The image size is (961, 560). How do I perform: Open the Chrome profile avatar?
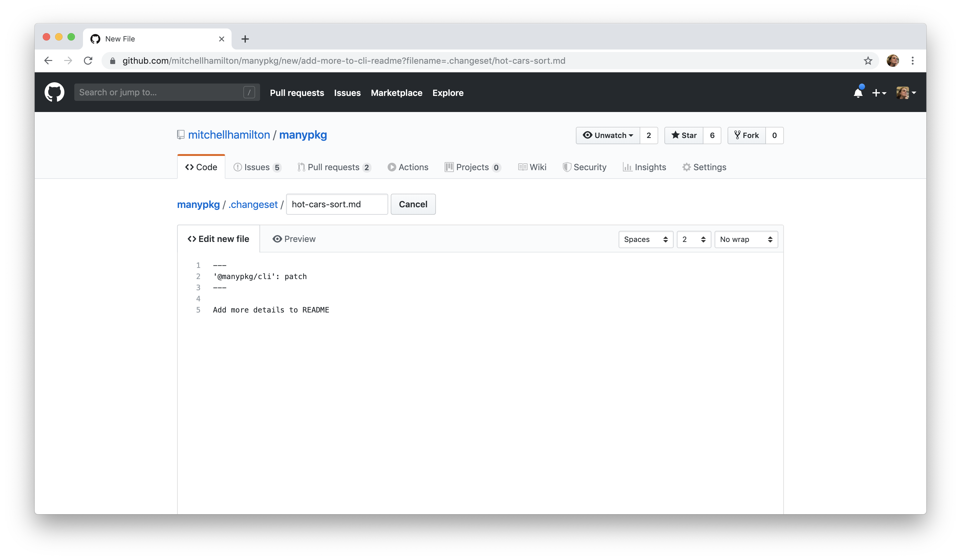pyautogui.click(x=893, y=61)
